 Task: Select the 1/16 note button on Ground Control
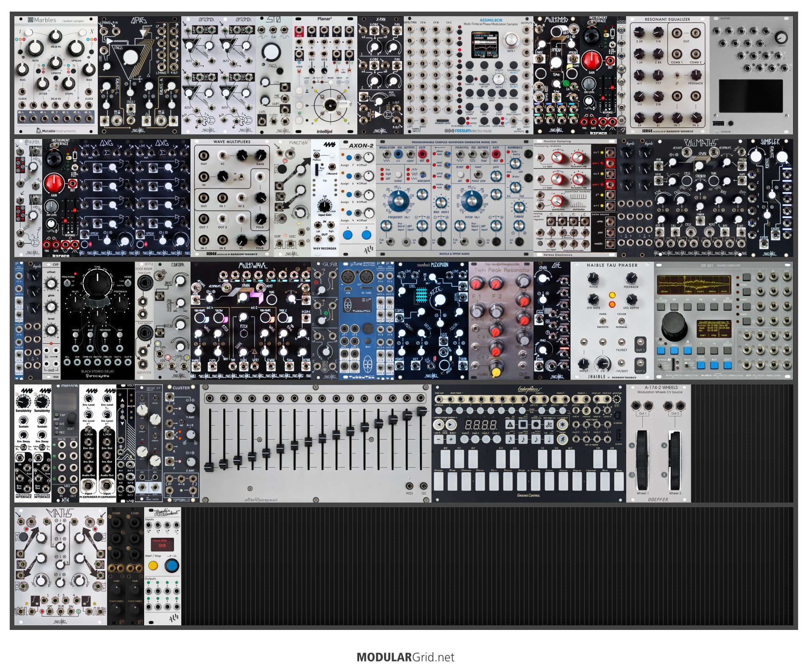point(523,438)
